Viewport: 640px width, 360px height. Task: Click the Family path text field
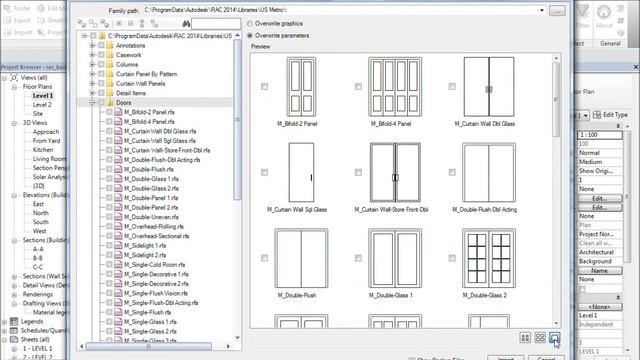point(345,10)
